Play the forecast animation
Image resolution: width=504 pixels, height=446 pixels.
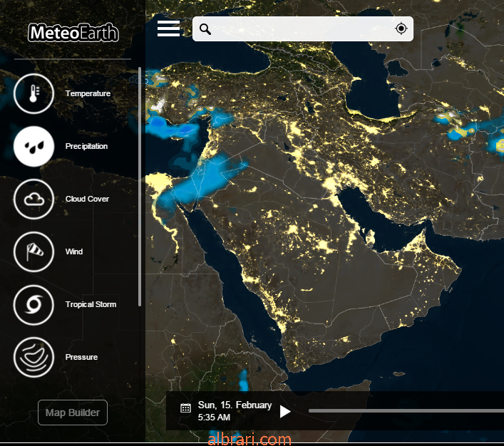pos(284,412)
